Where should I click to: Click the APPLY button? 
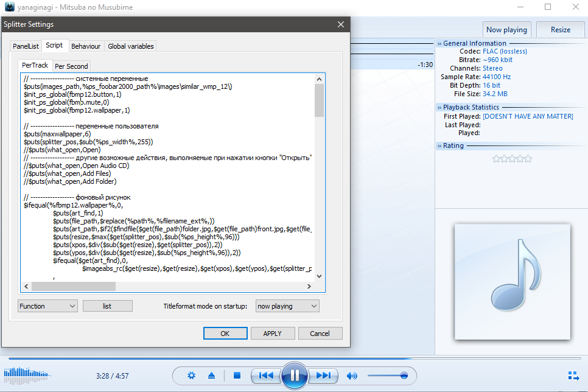click(272, 334)
